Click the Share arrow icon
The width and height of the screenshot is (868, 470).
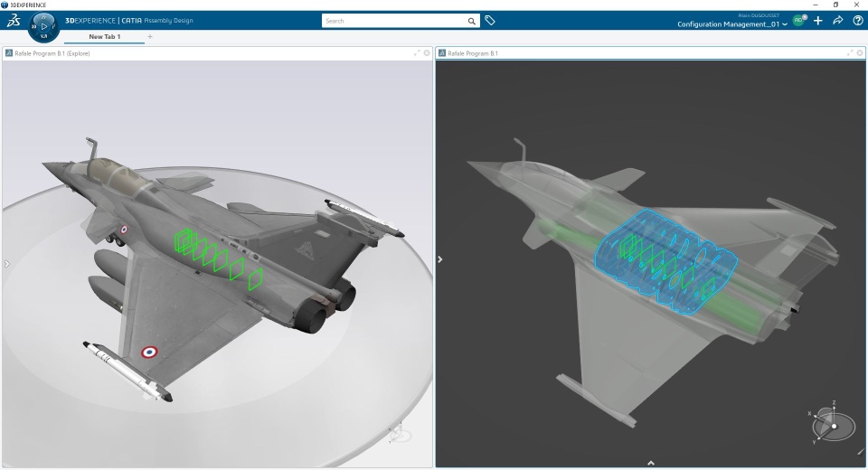point(838,21)
